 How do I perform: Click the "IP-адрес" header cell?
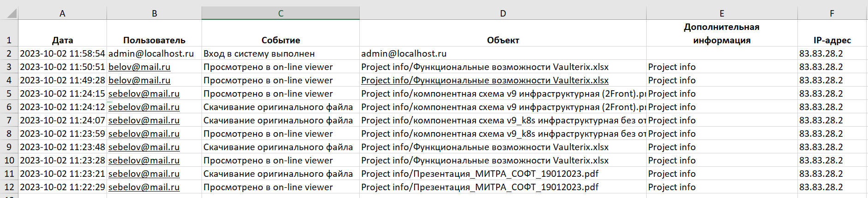[x=832, y=40]
